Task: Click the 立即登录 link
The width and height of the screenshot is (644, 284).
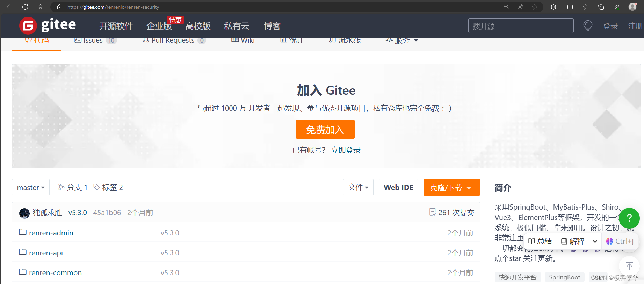Action: coord(346,150)
